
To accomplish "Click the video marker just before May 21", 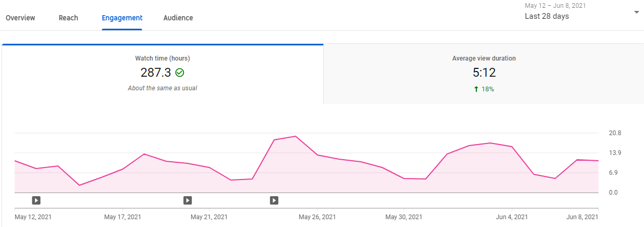I will [x=188, y=200].
